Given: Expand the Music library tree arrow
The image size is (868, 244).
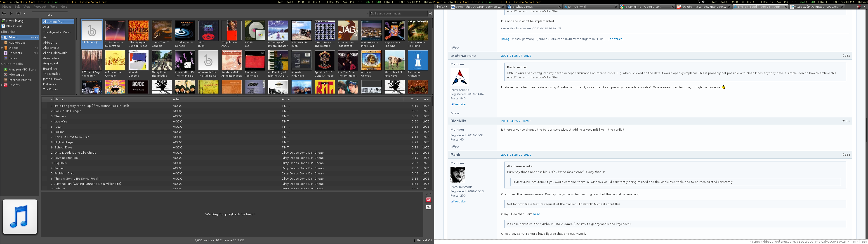Looking at the screenshot, I should pos(2,38).
